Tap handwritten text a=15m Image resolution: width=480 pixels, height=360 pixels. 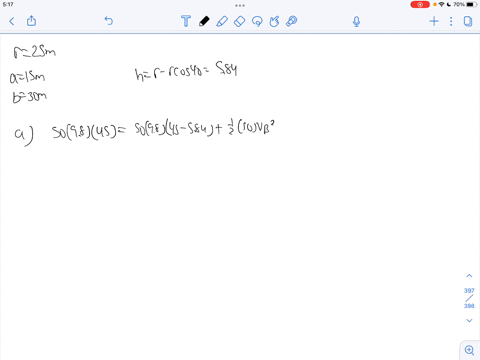coord(27,77)
